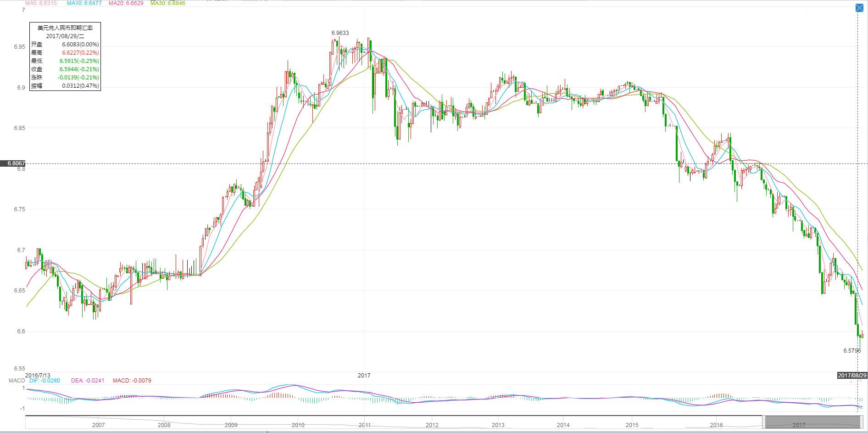The image size is (868, 433).
Task: Click the DIF value in the MACD legend
Action: pos(45,381)
